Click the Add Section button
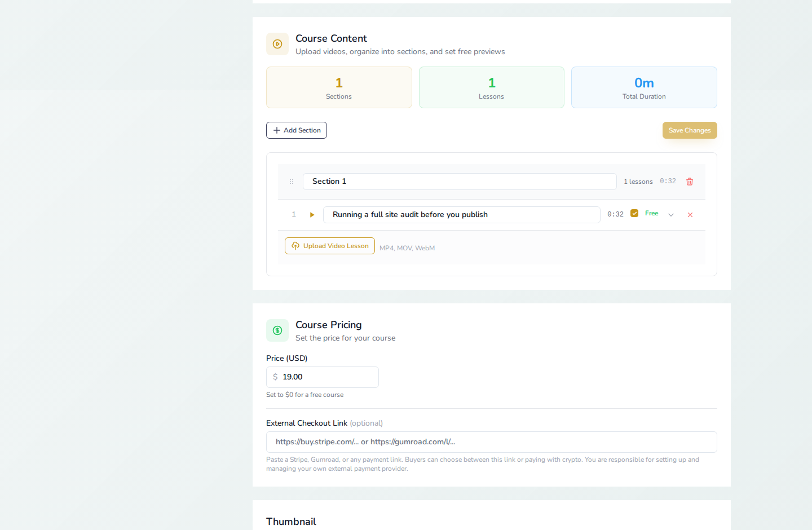The image size is (812, 530). tap(297, 130)
